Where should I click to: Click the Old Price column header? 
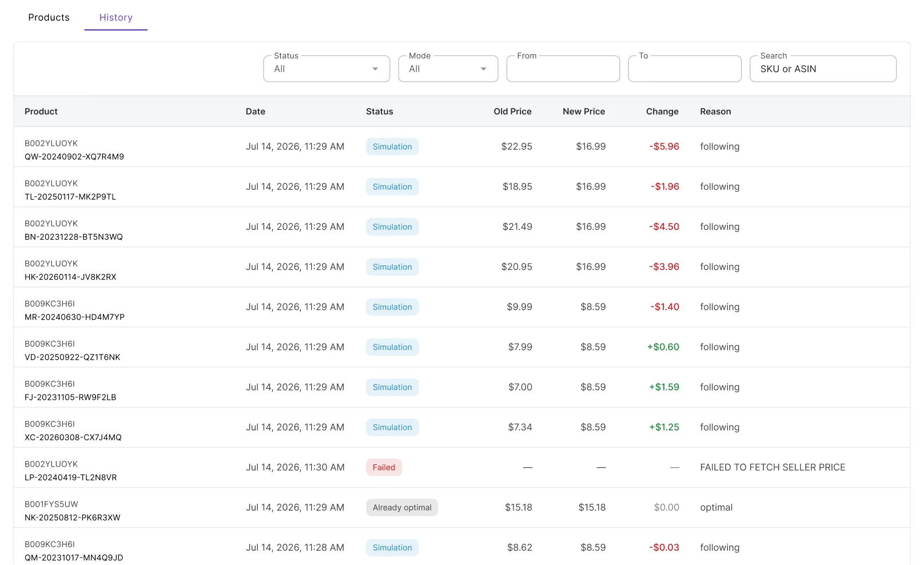tap(512, 112)
